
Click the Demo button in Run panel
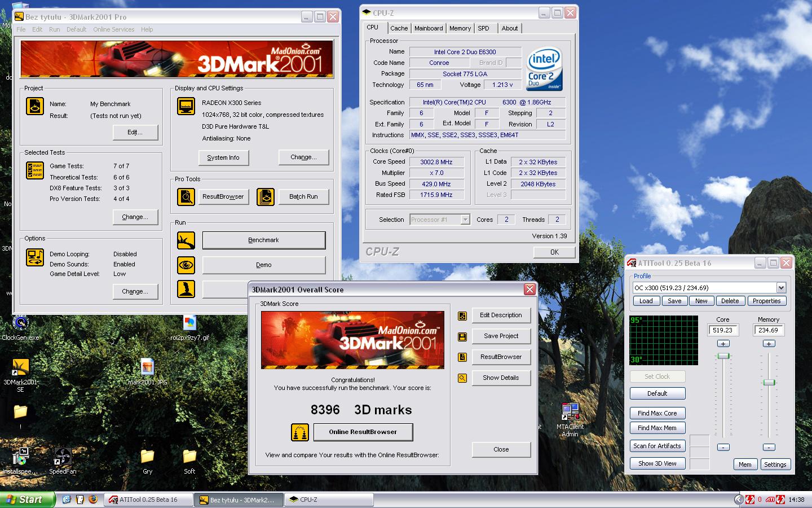point(264,265)
